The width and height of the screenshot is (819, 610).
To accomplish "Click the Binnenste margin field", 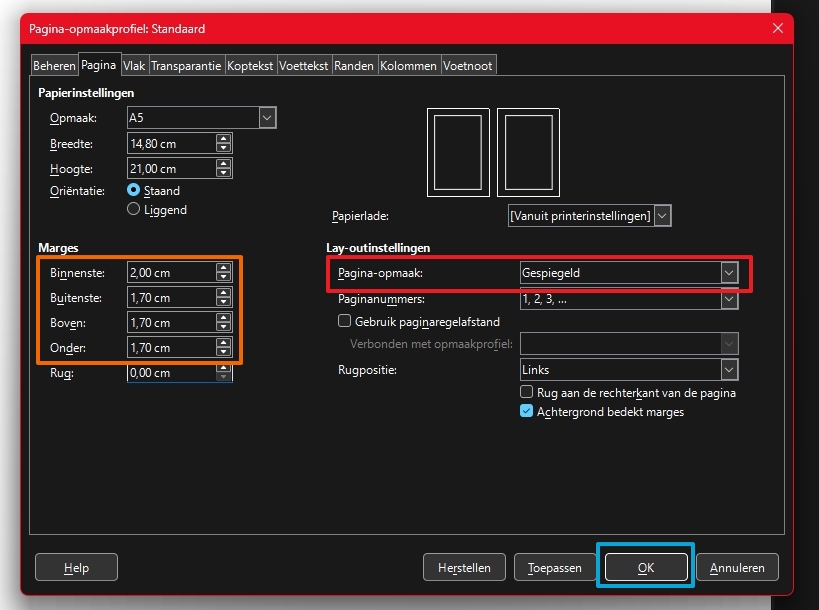I will 171,273.
